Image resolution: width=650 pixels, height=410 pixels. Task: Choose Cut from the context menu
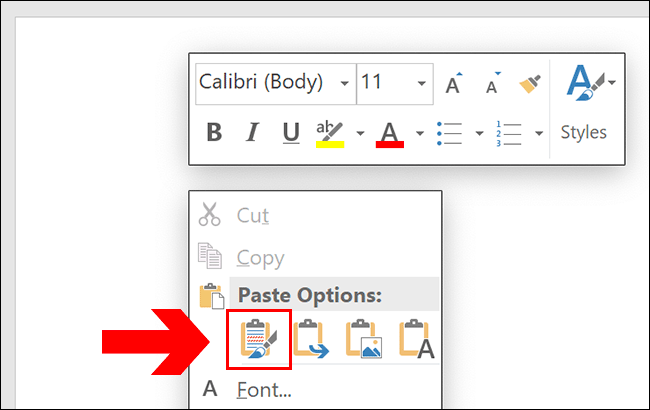pyautogui.click(x=253, y=215)
